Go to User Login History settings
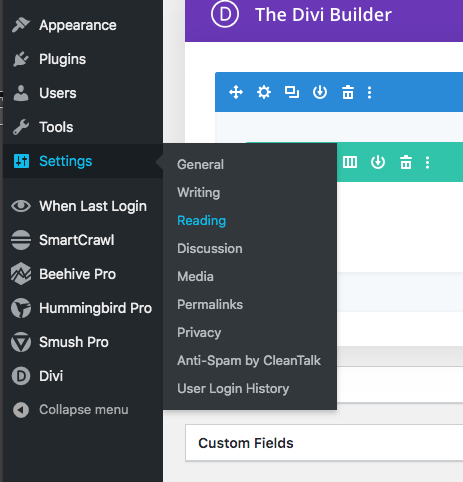 [233, 388]
